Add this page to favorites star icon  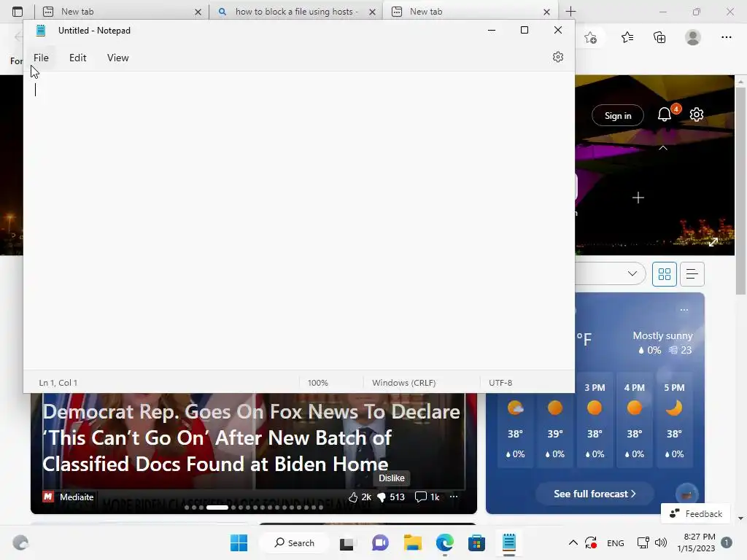(x=591, y=37)
